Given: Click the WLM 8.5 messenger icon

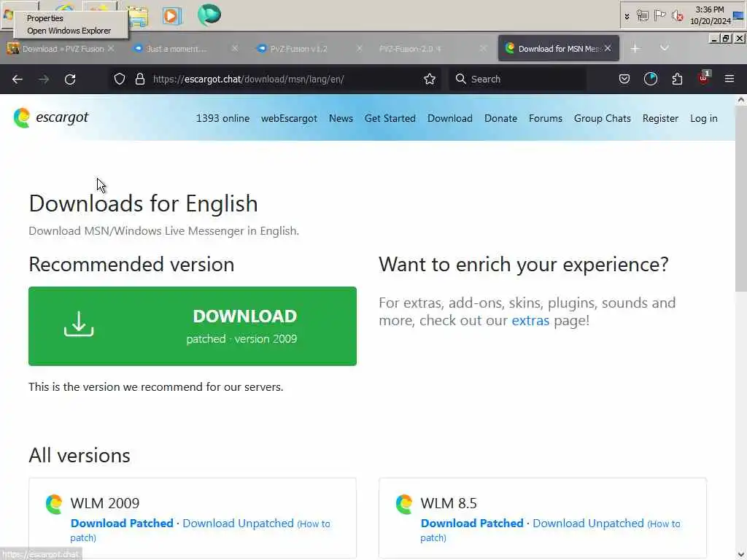Looking at the screenshot, I should tap(404, 504).
